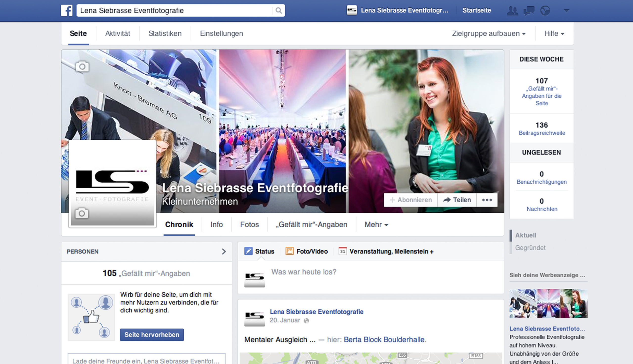Jump to Aktuell in timeline navigation
The height and width of the screenshot is (364, 633).
tap(525, 235)
